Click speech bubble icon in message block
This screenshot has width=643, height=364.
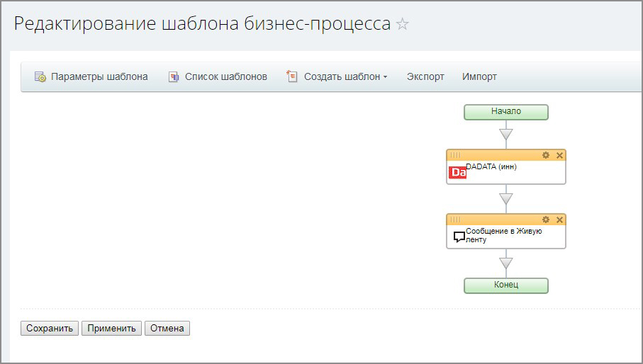(x=459, y=237)
